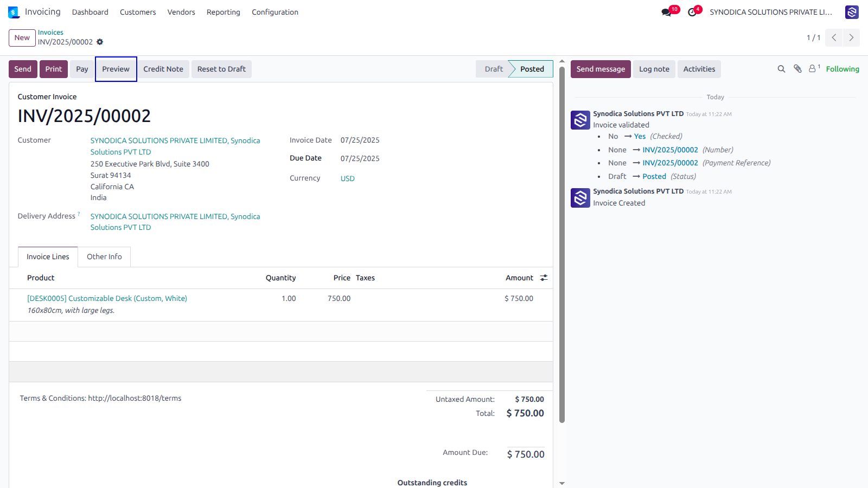Attach files using the paperclip icon
Image resolution: width=868 pixels, height=488 pixels.
(x=797, y=69)
